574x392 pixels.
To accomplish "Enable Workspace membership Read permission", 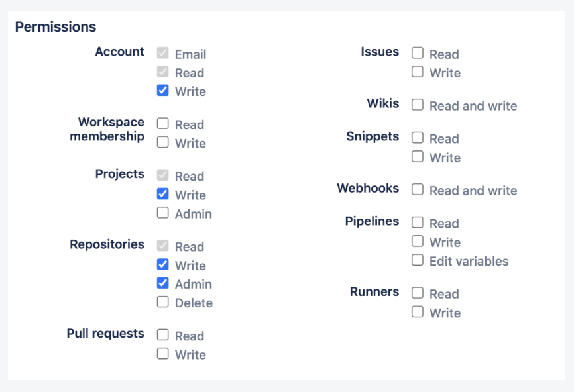I will 162,124.
